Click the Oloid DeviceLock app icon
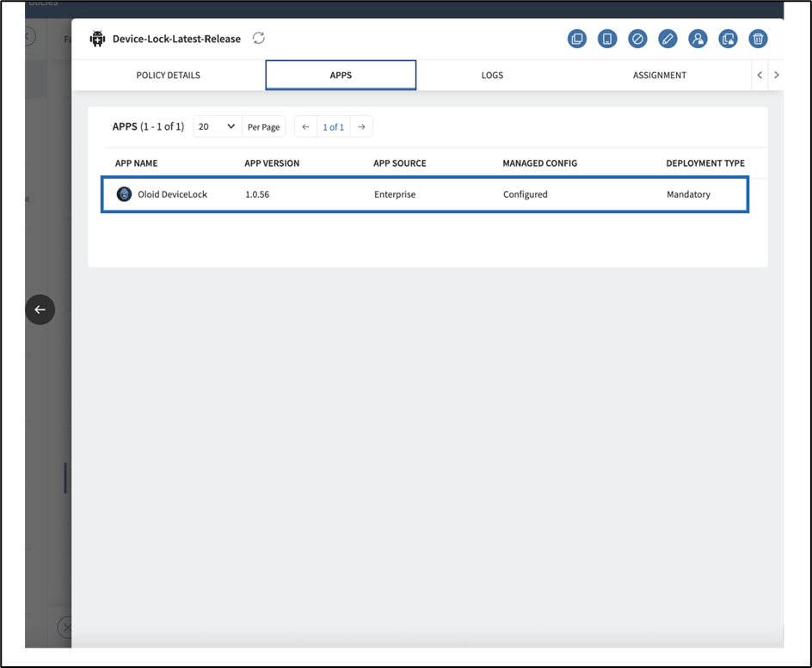 click(x=124, y=194)
